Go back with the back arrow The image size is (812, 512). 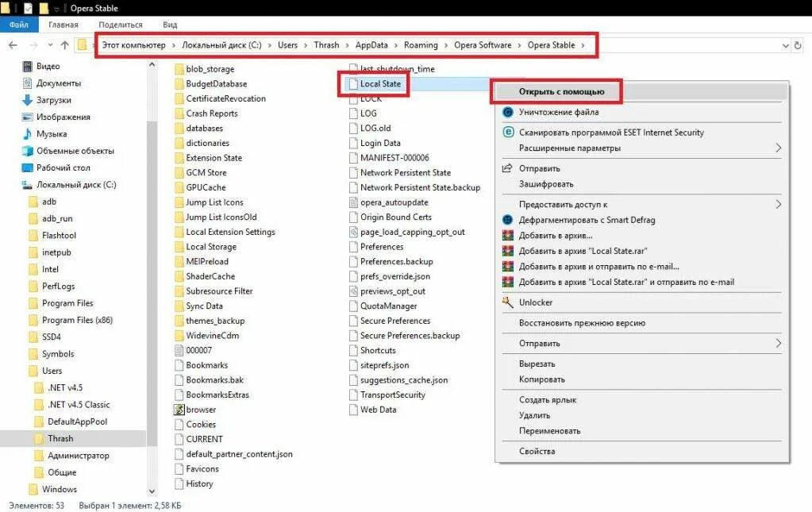pos(13,45)
